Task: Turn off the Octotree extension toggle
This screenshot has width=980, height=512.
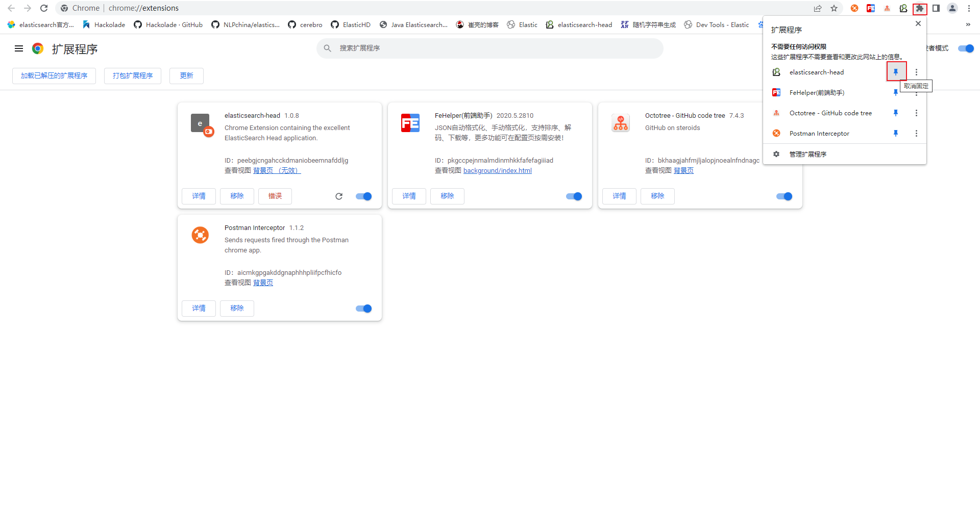Action: tap(784, 196)
